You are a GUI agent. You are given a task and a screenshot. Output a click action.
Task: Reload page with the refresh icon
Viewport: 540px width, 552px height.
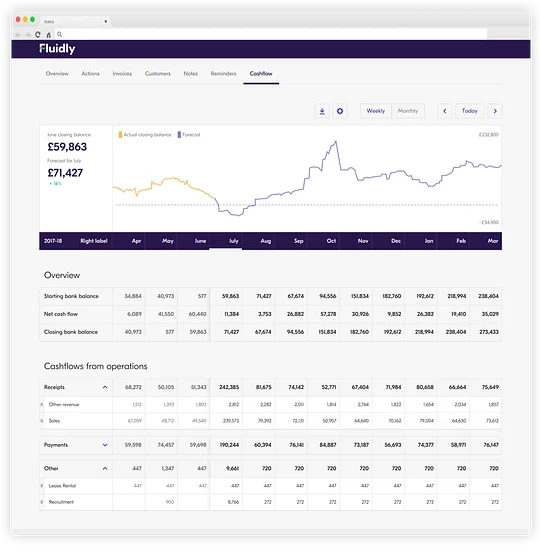pyautogui.click(x=38, y=34)
